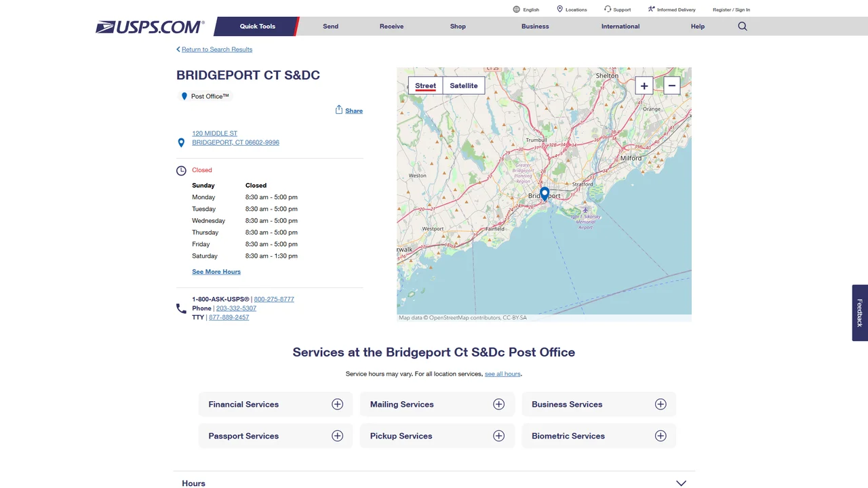Expand Pickup Services section
The width and height of the screenshot is (868, 488).
[x=437, y=436]
